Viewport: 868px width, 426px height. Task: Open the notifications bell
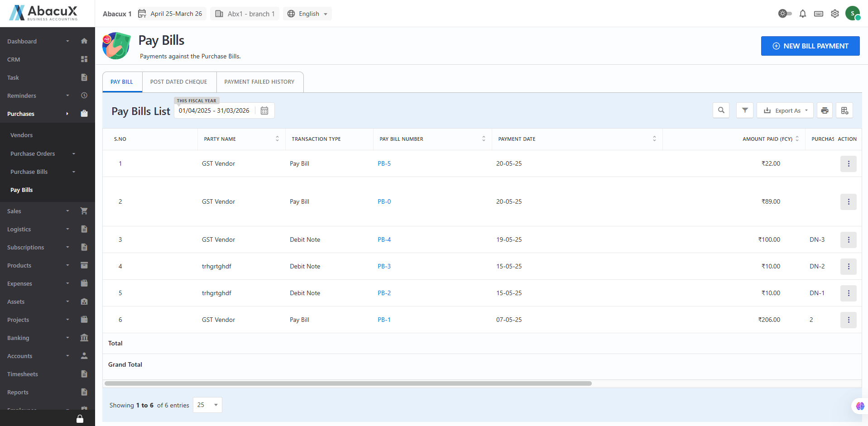click(803, 14)
